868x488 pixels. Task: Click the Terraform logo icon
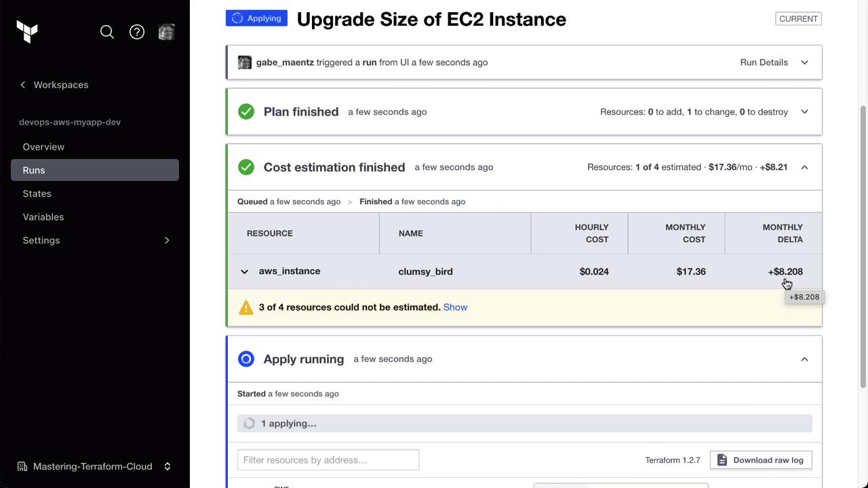pyautogui.click(x=27, y=32)
